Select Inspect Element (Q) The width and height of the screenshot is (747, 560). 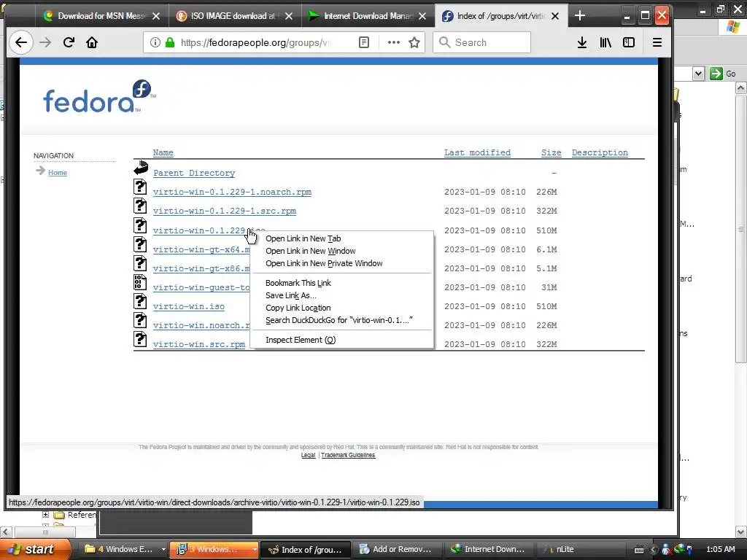pyautogui.click(x=341, y=340)
